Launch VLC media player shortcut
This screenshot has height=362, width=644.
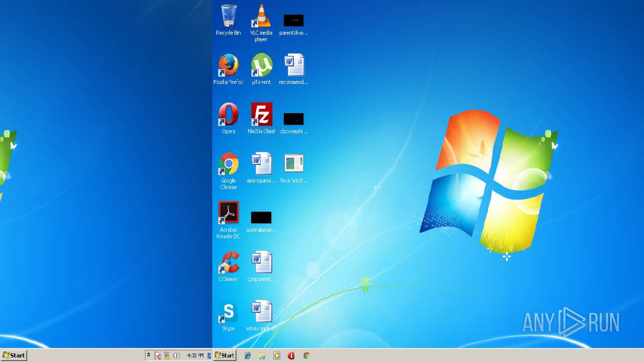click(x=261, y=23)
